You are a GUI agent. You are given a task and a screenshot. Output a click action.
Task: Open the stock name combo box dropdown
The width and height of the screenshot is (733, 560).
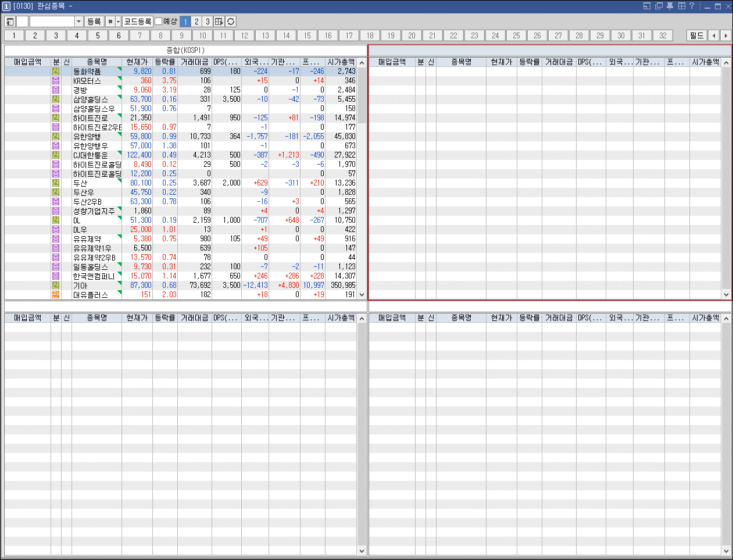[x=79, y=22]
